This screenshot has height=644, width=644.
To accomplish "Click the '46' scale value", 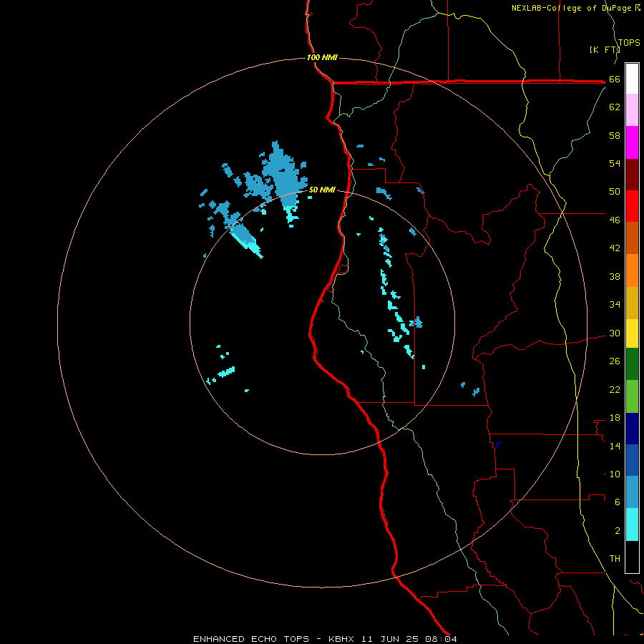I will pos(615,220).
